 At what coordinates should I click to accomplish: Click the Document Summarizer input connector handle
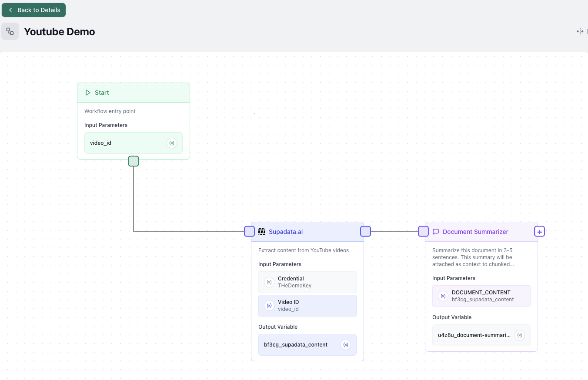423,231
